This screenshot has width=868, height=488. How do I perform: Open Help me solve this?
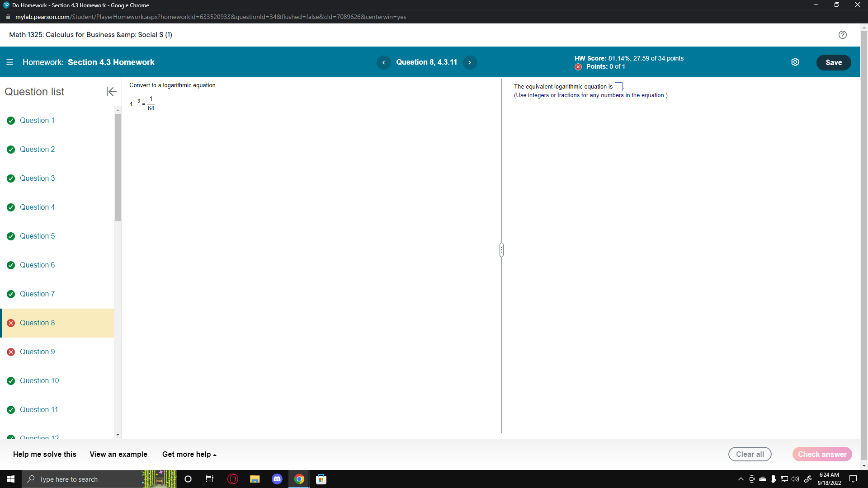click(44, 454)
